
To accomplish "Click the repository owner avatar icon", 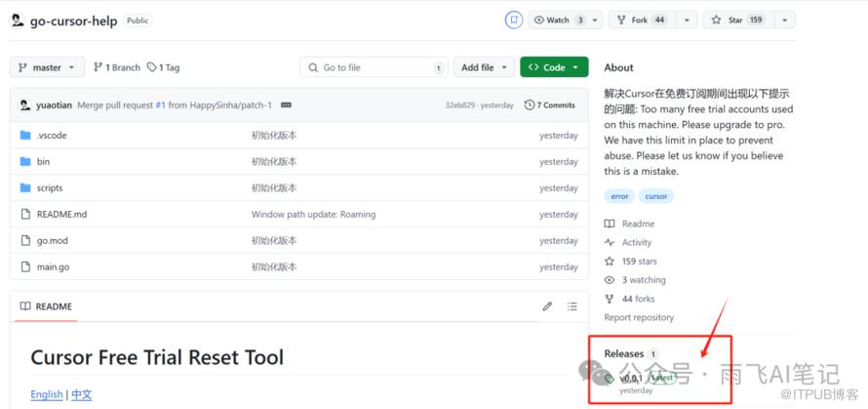I will pos(18,21).
